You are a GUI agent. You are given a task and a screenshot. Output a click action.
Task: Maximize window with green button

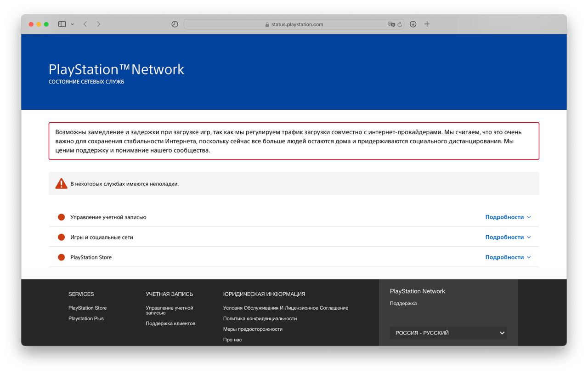pyautogui.click(x=46, y=24)
